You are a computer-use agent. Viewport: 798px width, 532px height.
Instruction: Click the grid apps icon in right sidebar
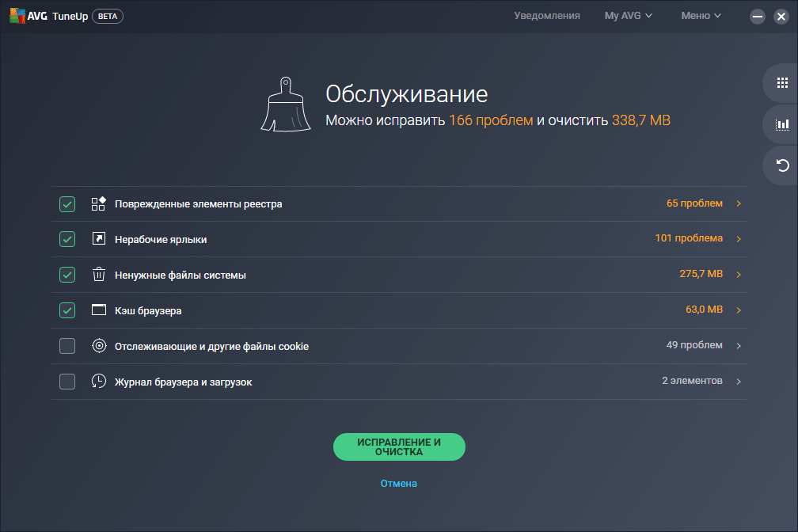coord(782,82)
